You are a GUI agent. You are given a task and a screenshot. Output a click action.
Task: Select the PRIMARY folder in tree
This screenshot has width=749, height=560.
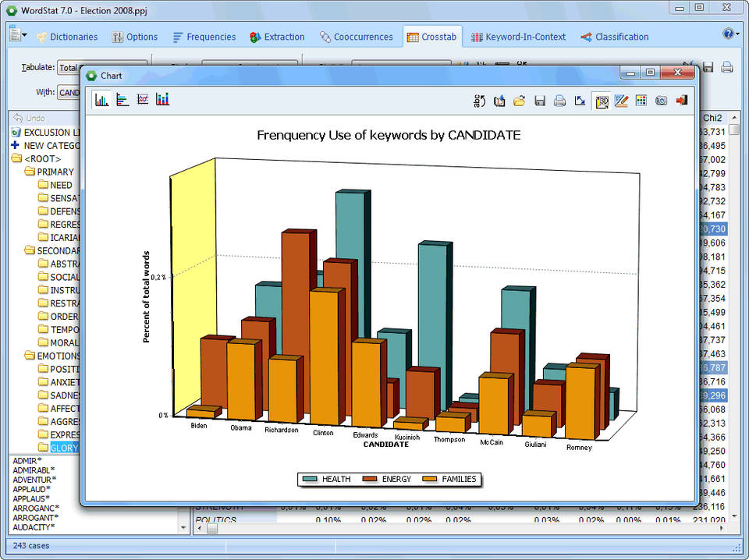pyautogui.click(x=55, y=172)
